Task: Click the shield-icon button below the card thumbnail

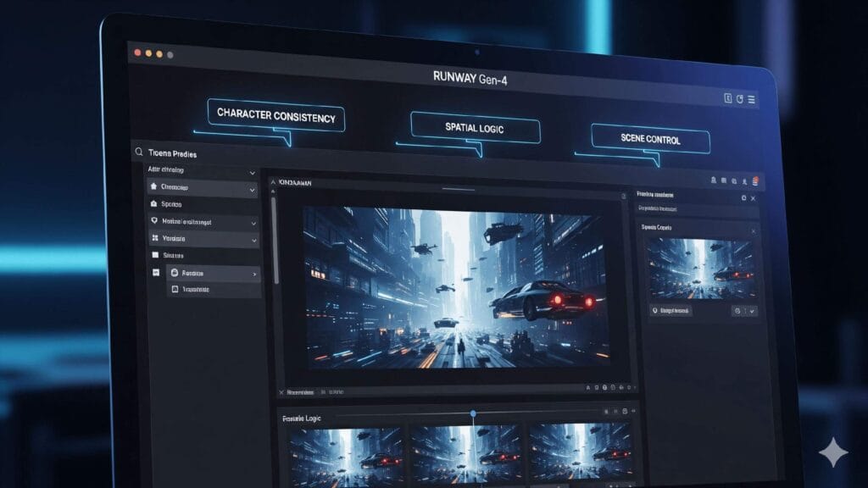Action: click(x=670, y=310)
